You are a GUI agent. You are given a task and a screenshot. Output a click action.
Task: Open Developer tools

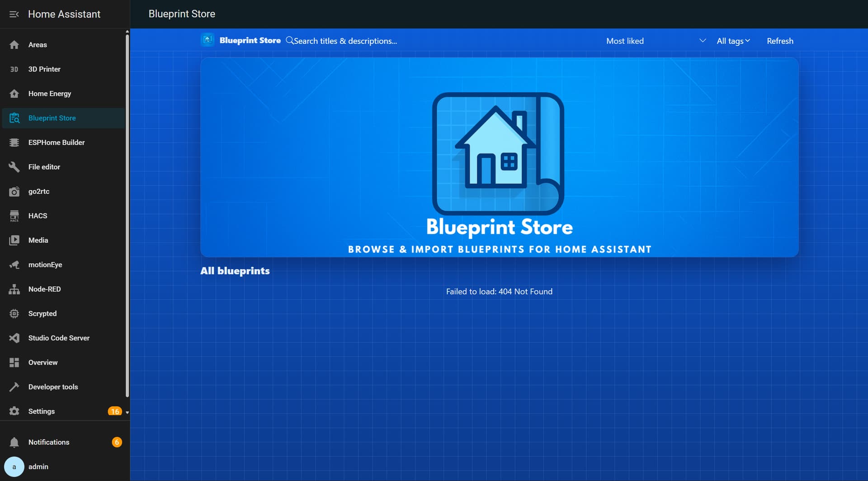coord(63,387)
